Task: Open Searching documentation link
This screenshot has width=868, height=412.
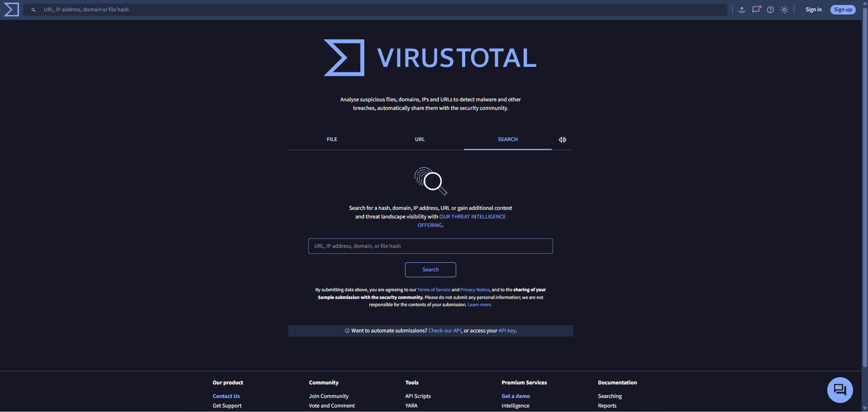Action: (610, 396)
